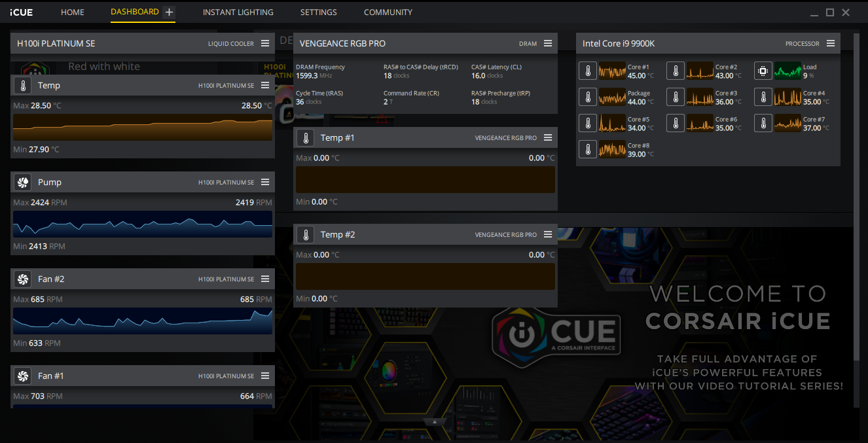This screenshot has width=868, height=443.
Task: Click the Pump RPM blue graph
Action: (x=143, y=224)
